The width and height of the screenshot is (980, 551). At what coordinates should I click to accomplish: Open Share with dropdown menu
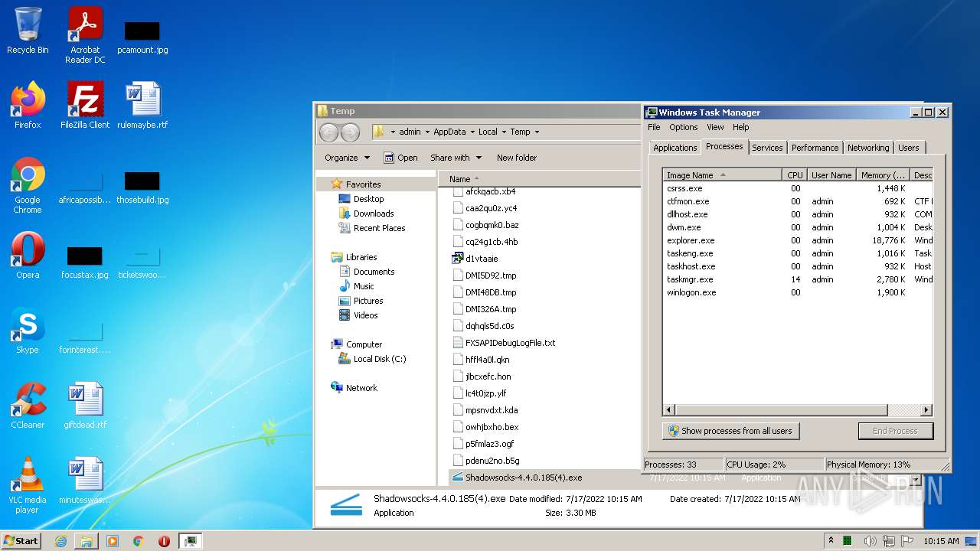tap(456, 158)
